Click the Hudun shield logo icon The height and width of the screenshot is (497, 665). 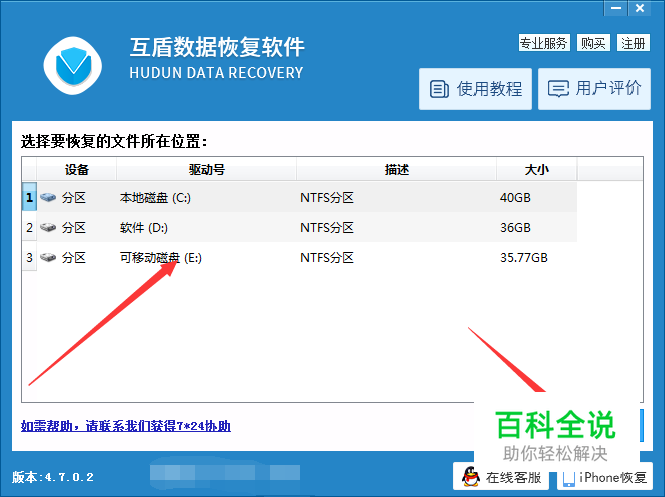click(x=73, y=65)
